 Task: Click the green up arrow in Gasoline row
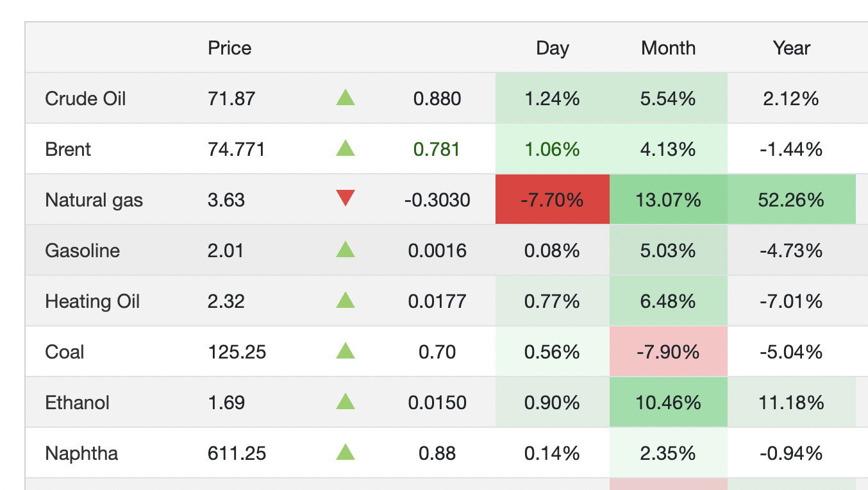[346, 249]
